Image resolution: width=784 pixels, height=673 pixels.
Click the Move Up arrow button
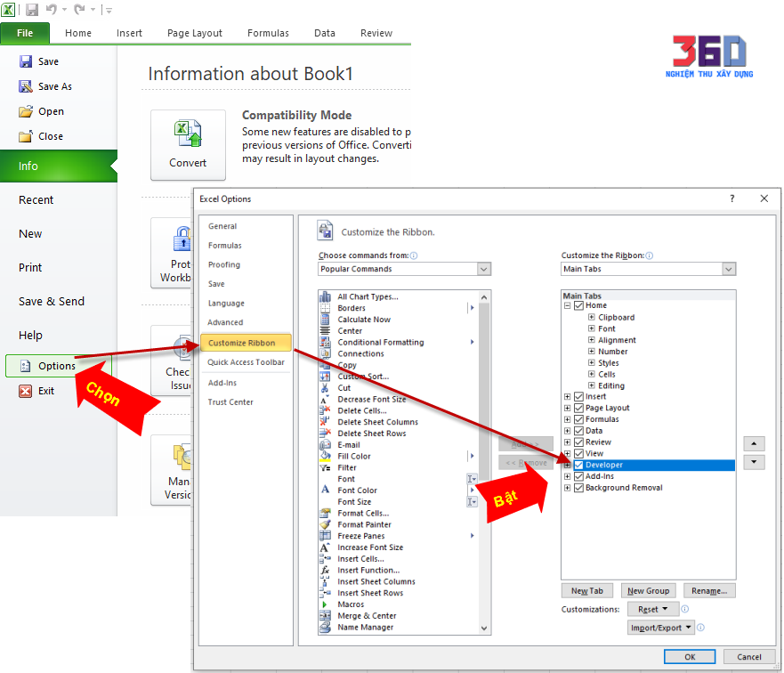pos(754,444)
